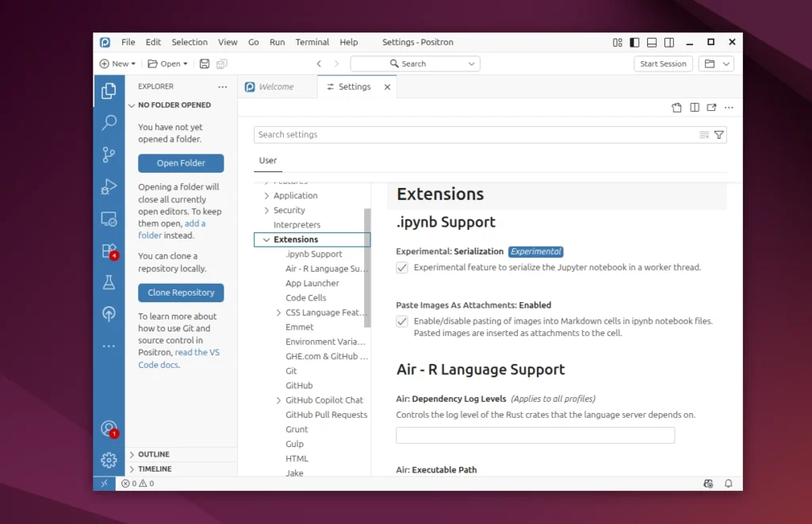Disable Paste Images As Attachments checkbox
The width and height of the screenshot is (812, 524).
402,322
